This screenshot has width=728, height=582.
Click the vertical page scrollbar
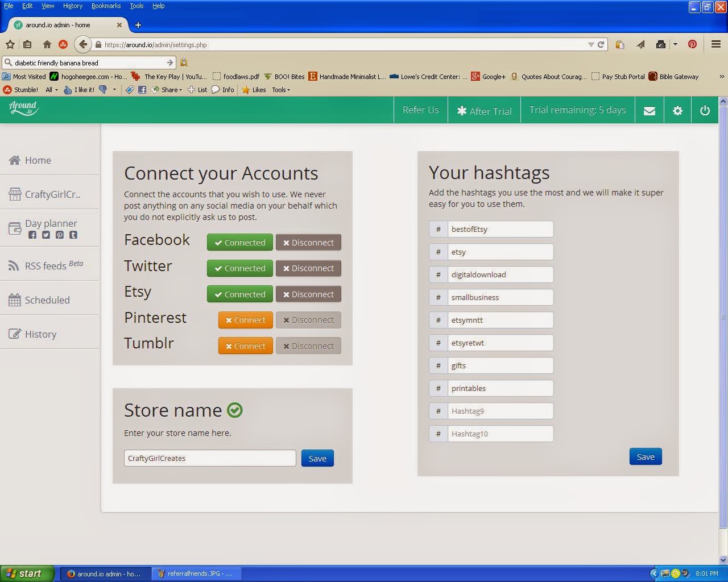point(723,318)
